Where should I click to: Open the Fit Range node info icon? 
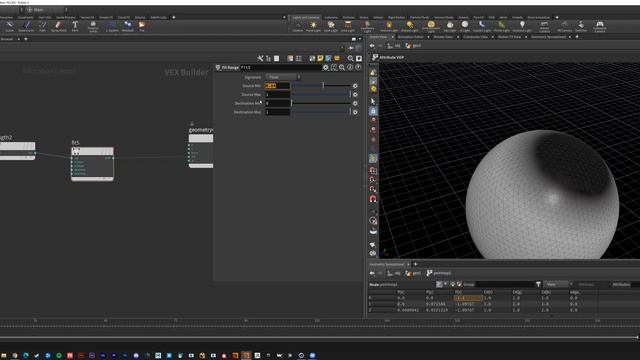point(350,67)
